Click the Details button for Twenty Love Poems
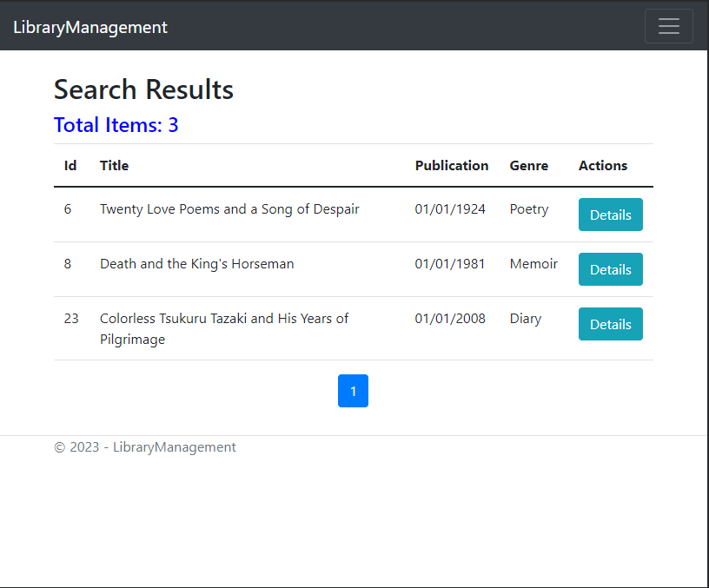 click(x=610, y=215)
